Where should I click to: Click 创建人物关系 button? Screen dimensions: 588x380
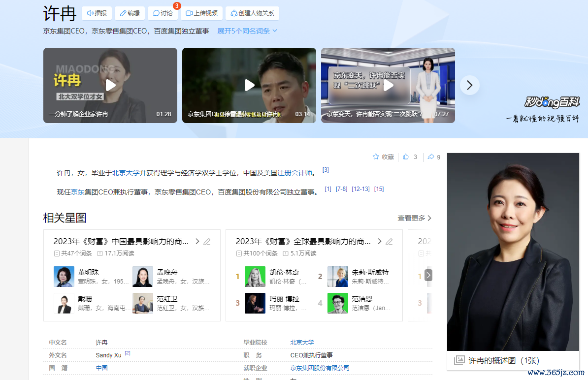point(252,13)
